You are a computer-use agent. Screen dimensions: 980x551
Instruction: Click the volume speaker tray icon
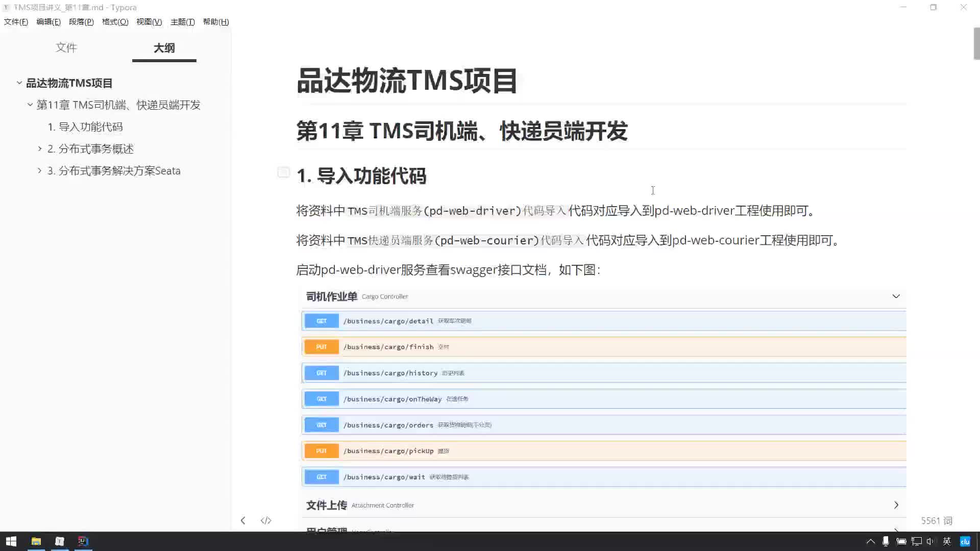(930, 541)
